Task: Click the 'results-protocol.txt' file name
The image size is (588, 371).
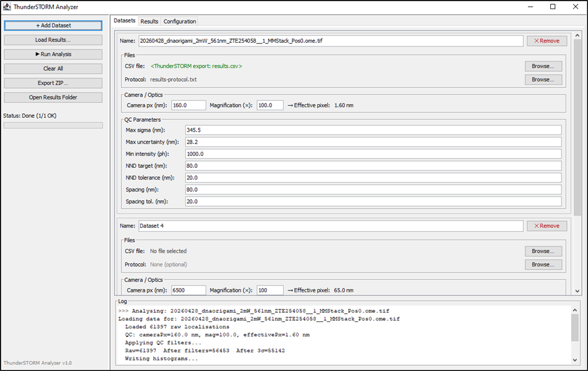Action: tap(173, 79)
